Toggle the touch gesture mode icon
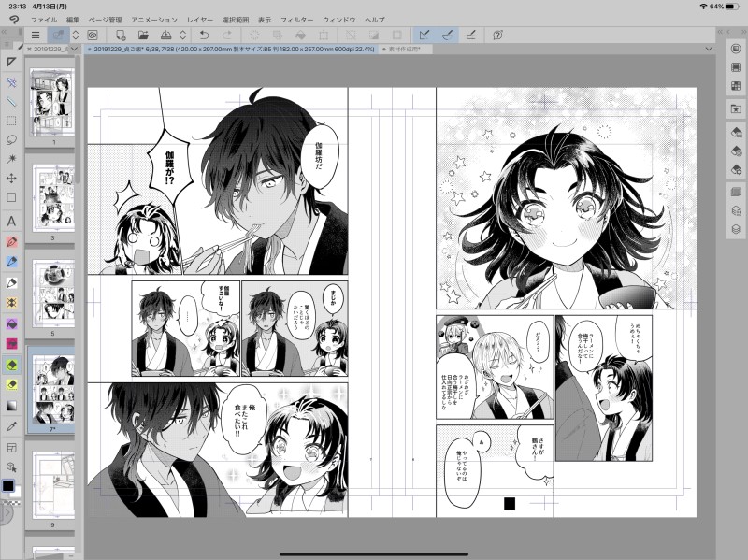This screenshot has height=560, width=748. point(58,35)
